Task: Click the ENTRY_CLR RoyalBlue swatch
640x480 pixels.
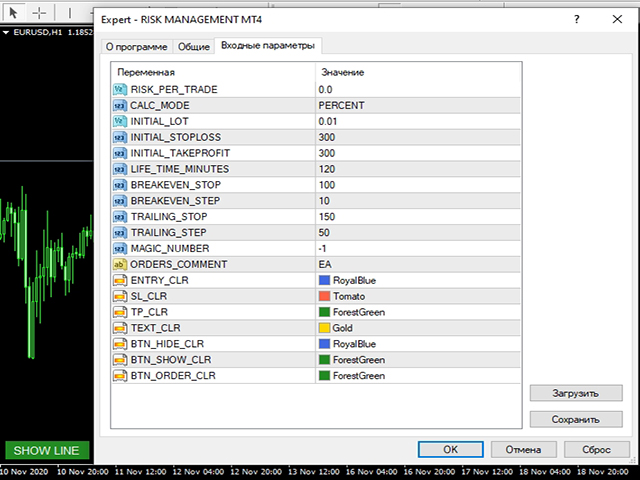Action: point(324,280)
